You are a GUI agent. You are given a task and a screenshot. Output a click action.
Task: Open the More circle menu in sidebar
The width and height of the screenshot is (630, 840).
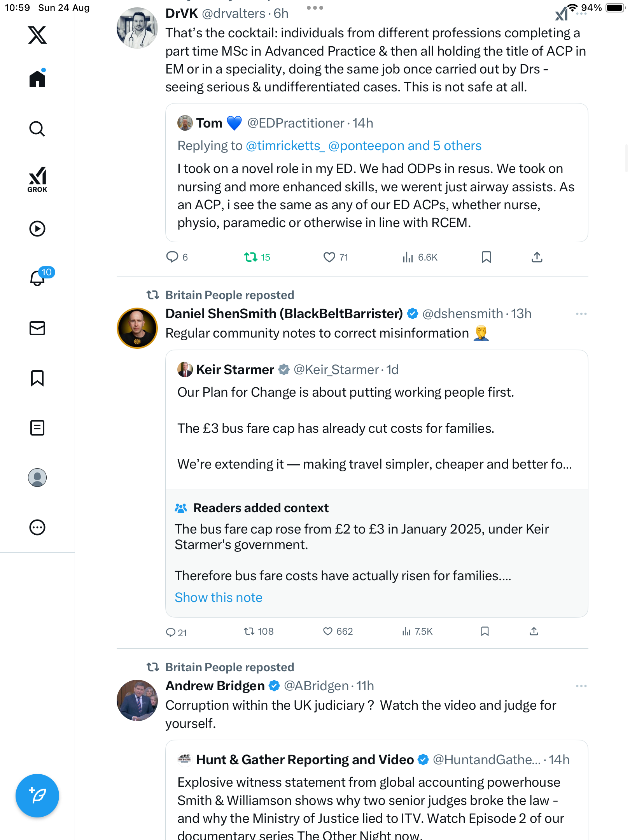pos(37,527)
